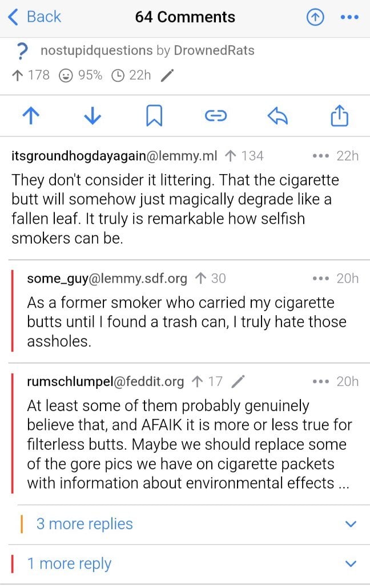This screenshot has width=370, height=588.
Task: Tap the chevron beside 3 more replies
Action: coord(351,524)
